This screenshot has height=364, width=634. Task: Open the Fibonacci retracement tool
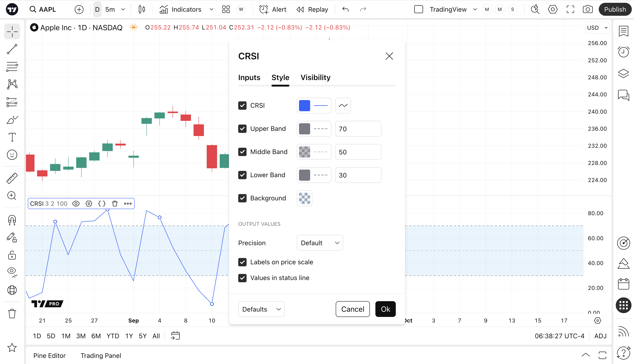(x=12, y=67)
